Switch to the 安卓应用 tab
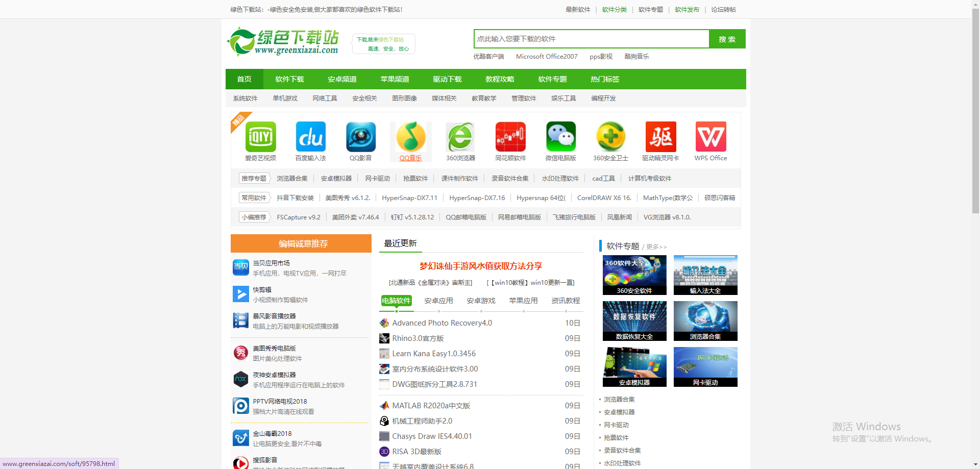This screenshot has height=469, width=980. [x=438, y=301]
